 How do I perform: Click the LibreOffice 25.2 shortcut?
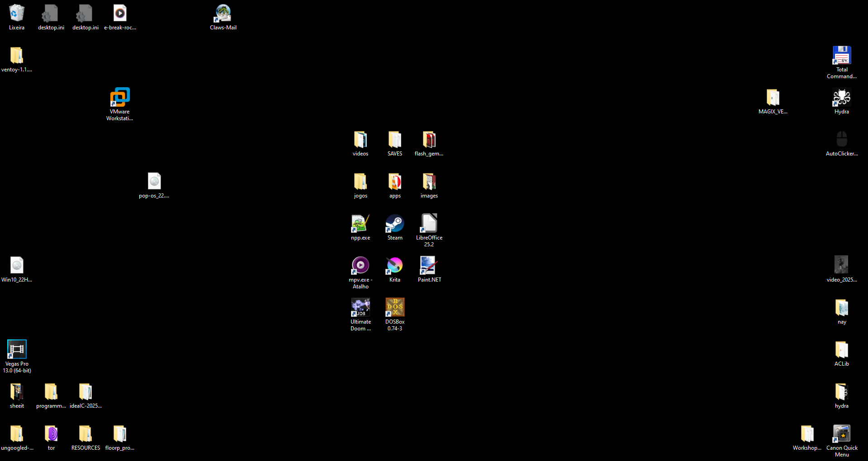tap(429, 224)
